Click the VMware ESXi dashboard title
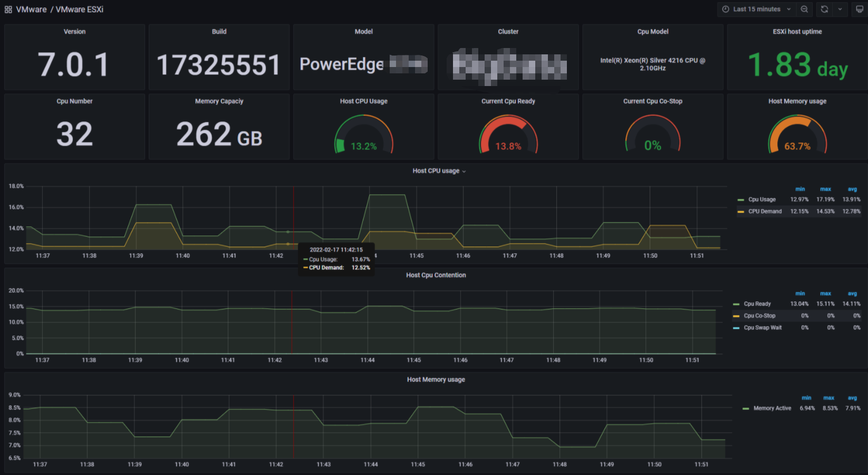868x475 pixels. click(x=80, y=9)
